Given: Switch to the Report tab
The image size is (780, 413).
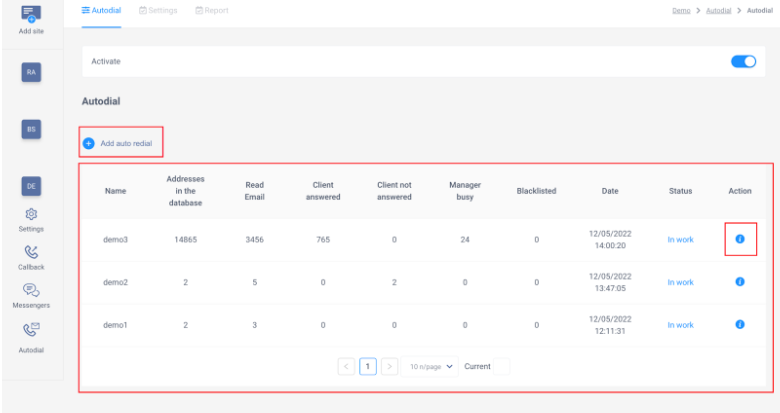Looking at the screenshot, I should click(212, 10).
